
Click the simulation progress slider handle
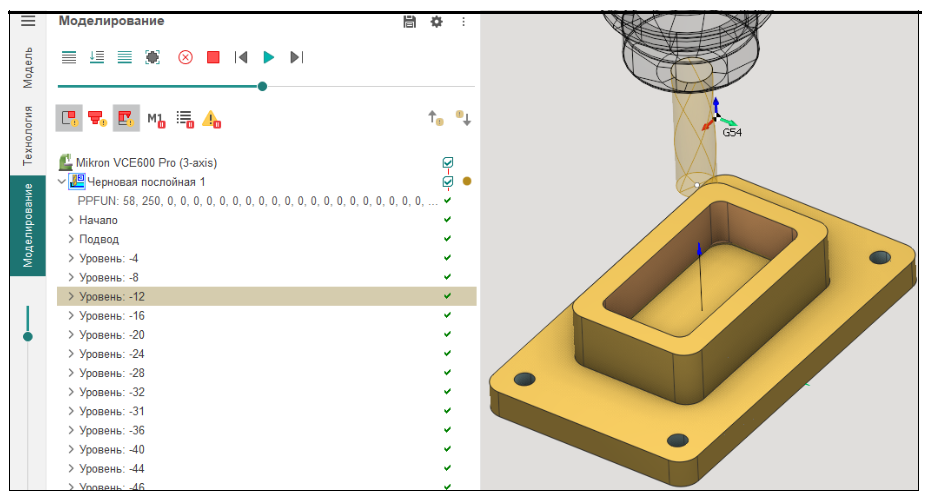click(x=262, y=86)
